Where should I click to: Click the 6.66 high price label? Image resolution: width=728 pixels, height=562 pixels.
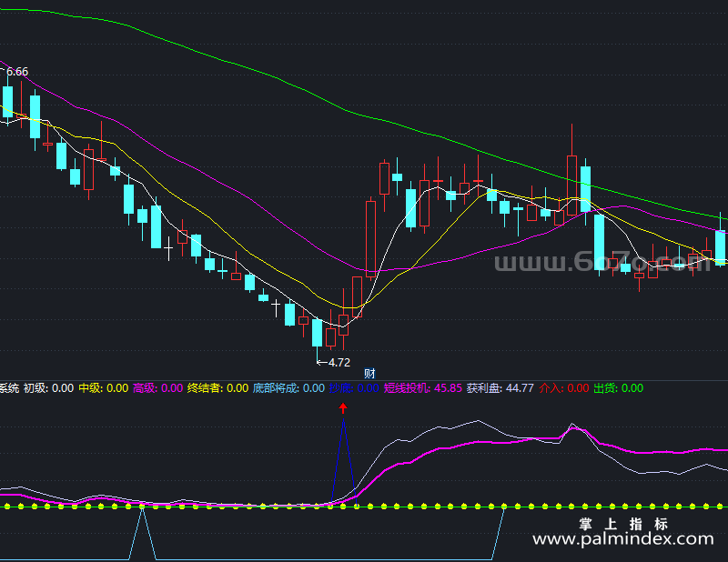point(17,72)
